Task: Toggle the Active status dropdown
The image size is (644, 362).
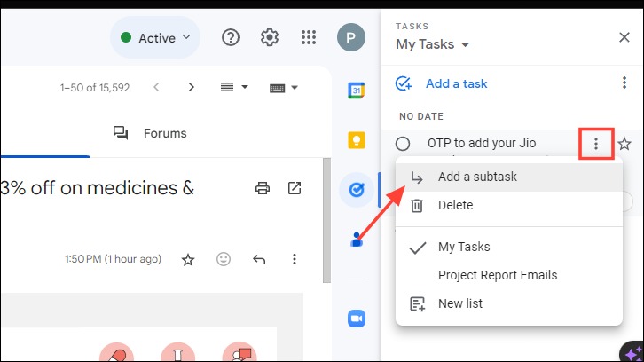Action: point(155,38)
